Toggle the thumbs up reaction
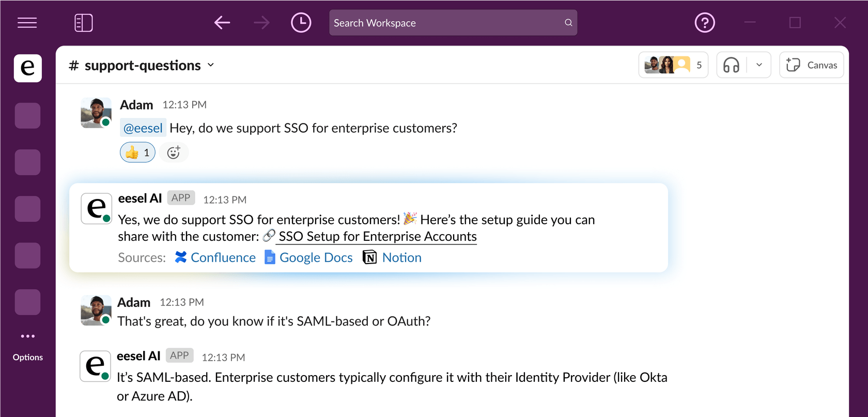 coord(137,152)
